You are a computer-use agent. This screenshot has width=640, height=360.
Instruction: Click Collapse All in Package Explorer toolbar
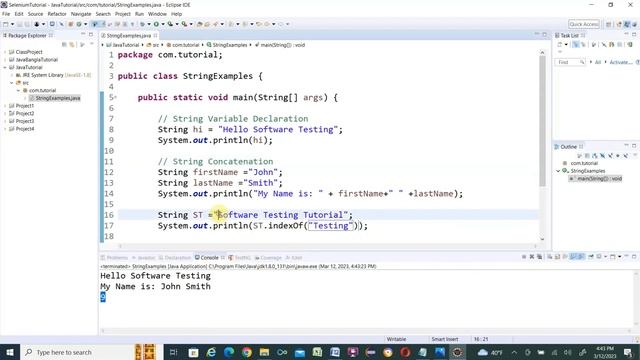64,44
